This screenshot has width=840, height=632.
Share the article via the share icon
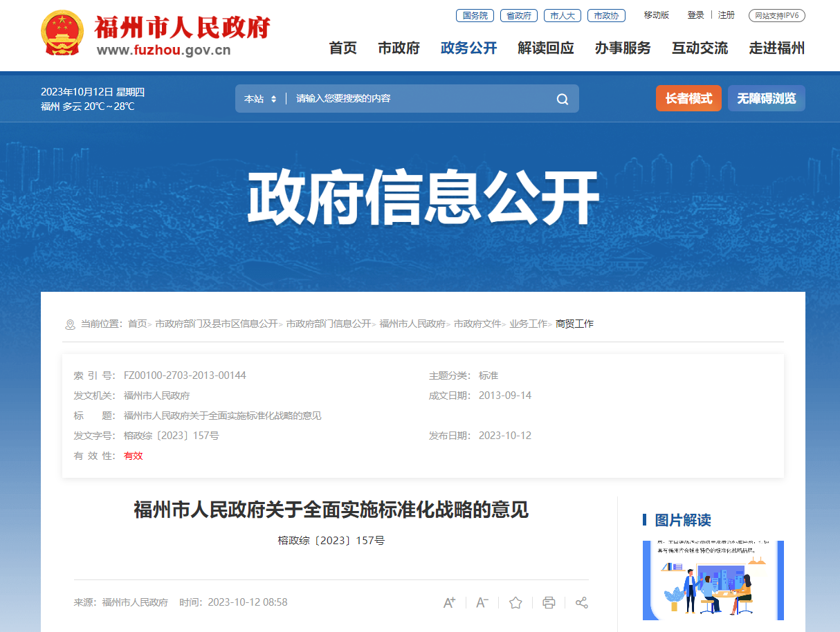point(581,602)
